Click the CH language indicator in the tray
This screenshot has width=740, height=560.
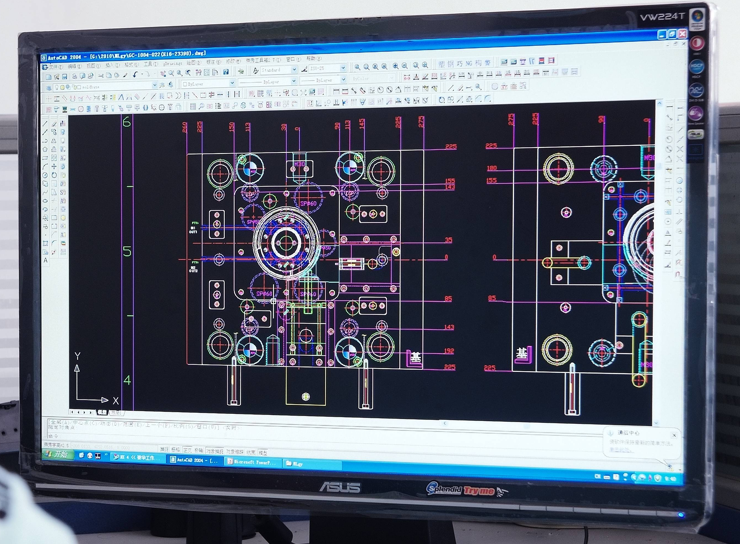point(598,476)
